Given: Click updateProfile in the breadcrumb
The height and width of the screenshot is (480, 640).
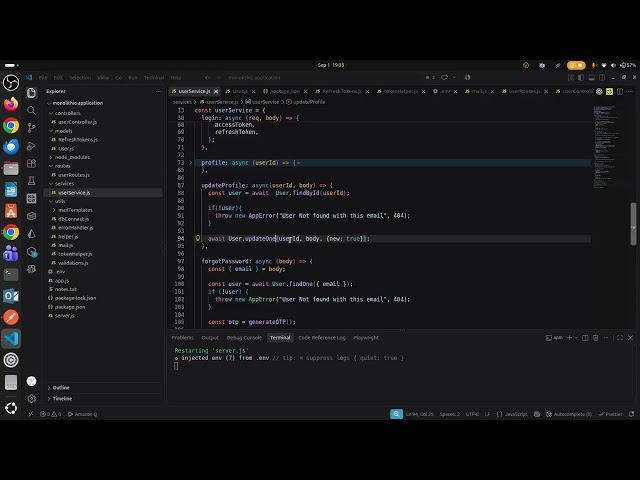Looking at the screenshot, I should (x=309, y=102).
